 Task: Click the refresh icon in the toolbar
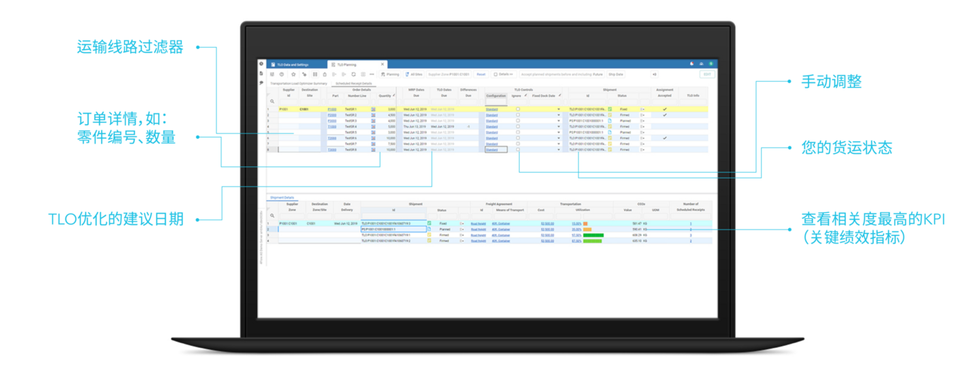(353, 74)
